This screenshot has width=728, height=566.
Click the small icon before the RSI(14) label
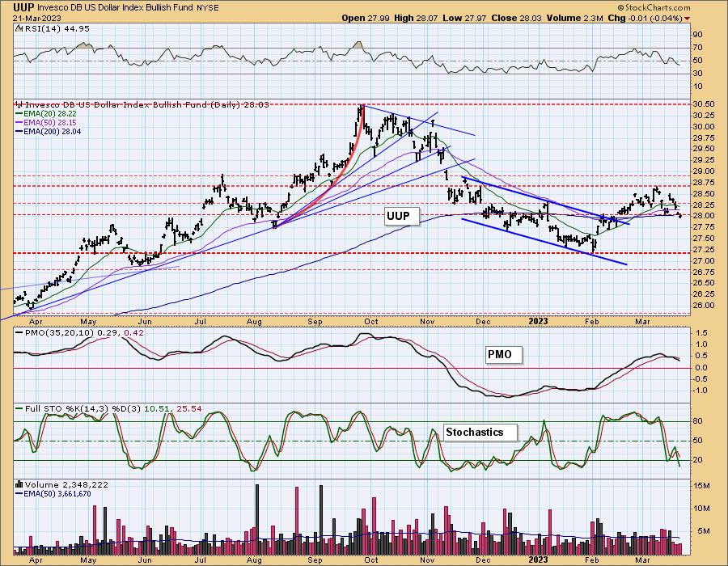pyautogui.click(x=19, y=28)
